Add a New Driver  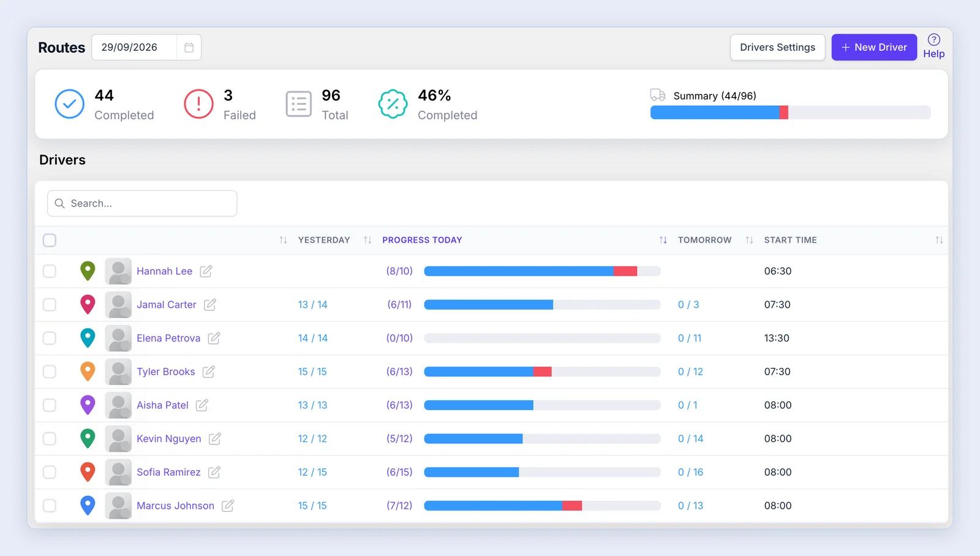coord(874,47)
